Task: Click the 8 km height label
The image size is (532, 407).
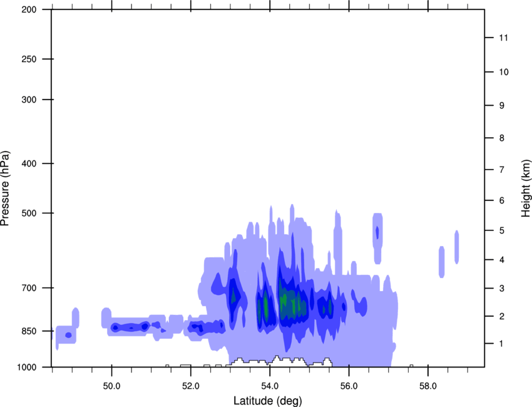Action: [x=502, y=138]
